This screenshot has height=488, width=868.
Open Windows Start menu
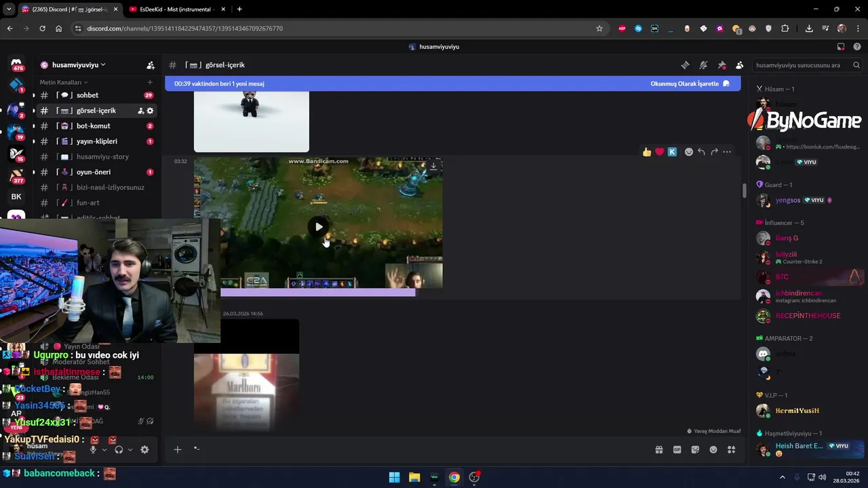394,477
